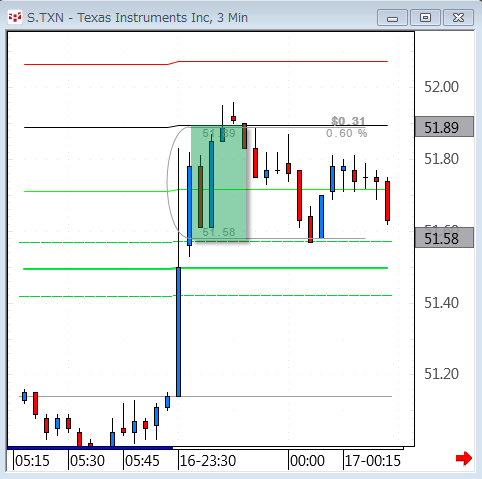Click the 17-00:15 time axis label
This screenshot has width=482, height=479.
373,461
